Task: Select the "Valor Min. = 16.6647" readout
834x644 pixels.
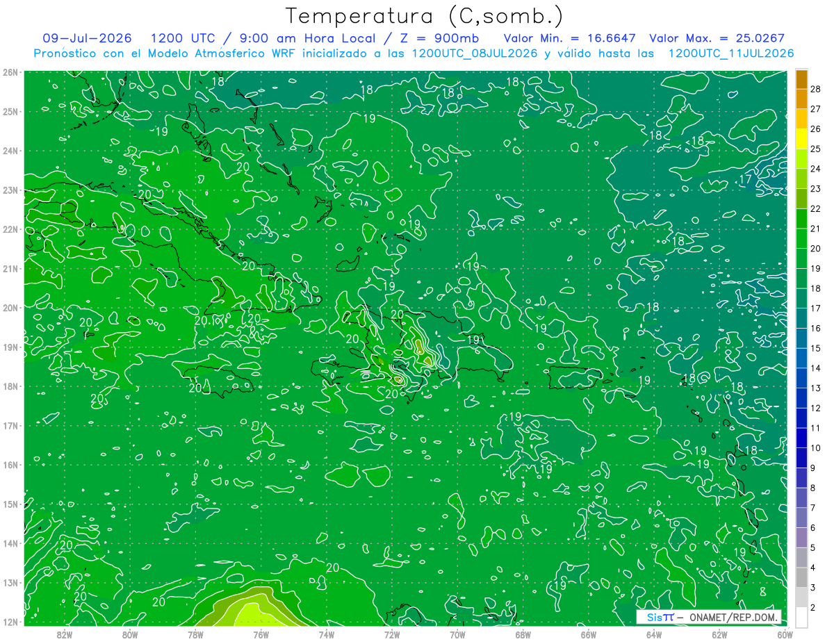Action: [569, 38]
